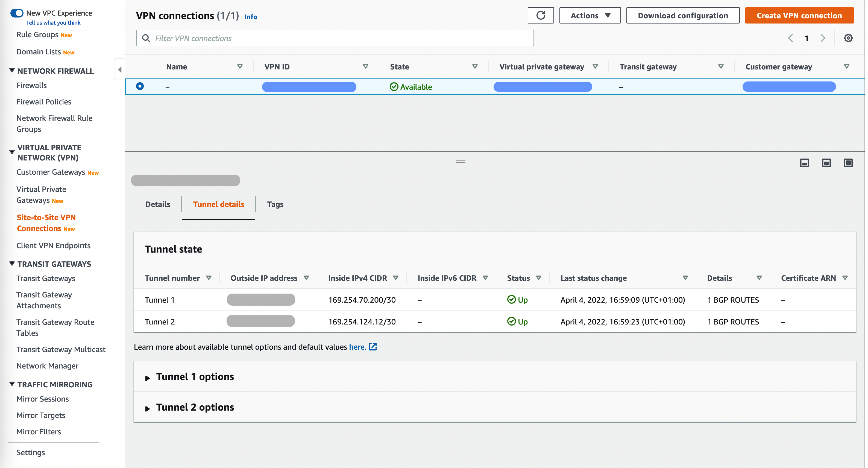Minimize the details split panel icon
Viewport: 868px width, 468px height.
[x=804, y=163]
